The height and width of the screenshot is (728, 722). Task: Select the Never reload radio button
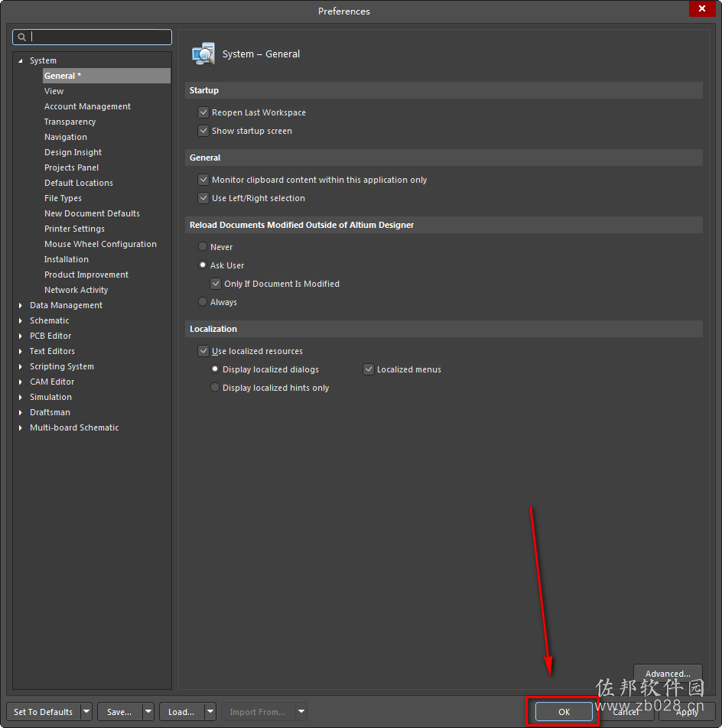coord(203,246)
